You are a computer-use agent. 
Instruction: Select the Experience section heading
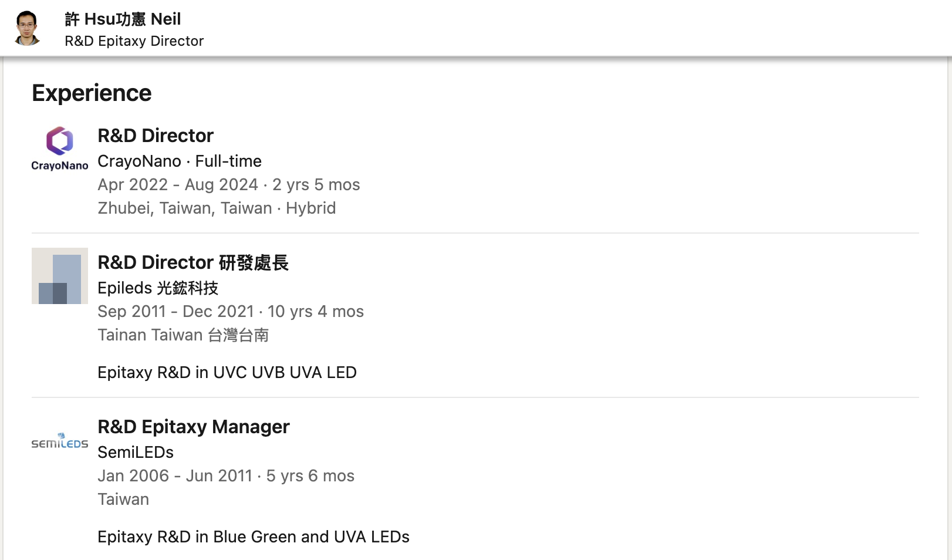click(x=92, y=93)
